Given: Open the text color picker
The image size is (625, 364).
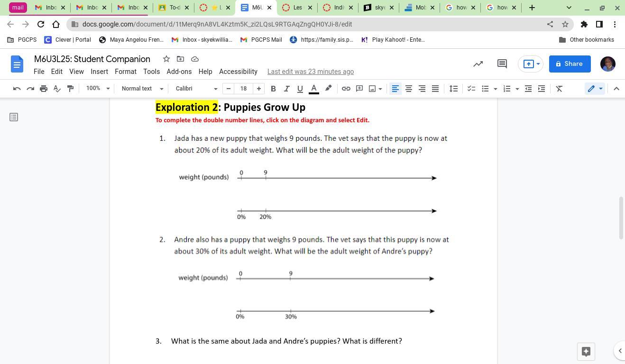Looking at the screenshot, I should pyautogui.click(x=313, y=89).
